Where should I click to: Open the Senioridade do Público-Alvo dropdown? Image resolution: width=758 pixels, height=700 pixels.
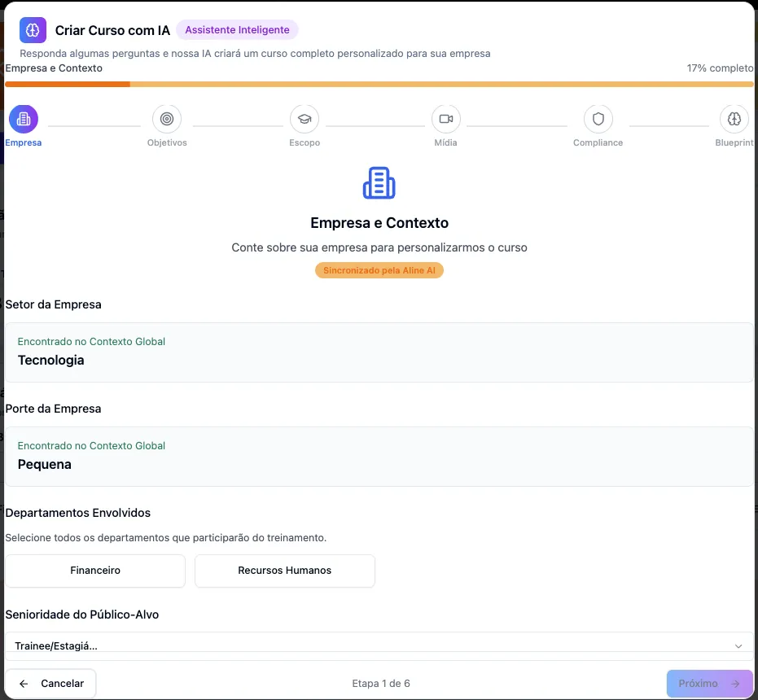coord(379,645)
